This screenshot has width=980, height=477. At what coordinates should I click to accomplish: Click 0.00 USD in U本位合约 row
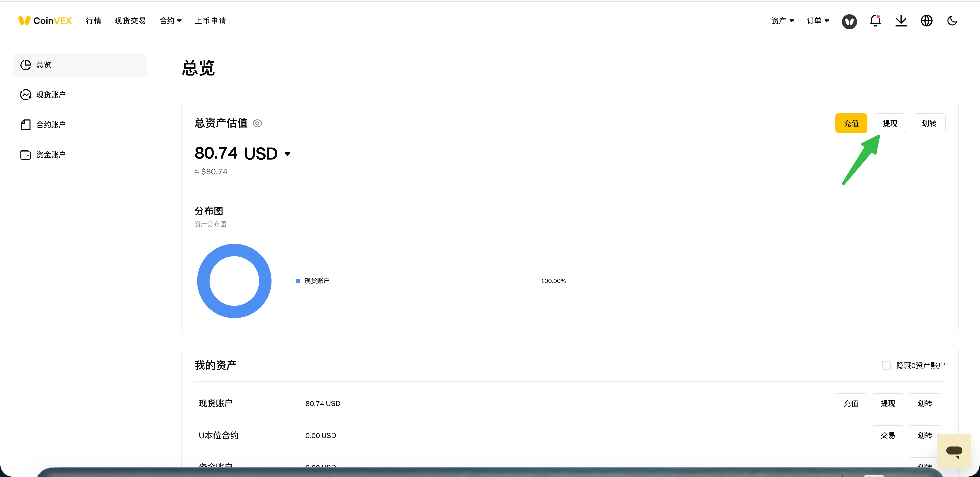(320, 435)
